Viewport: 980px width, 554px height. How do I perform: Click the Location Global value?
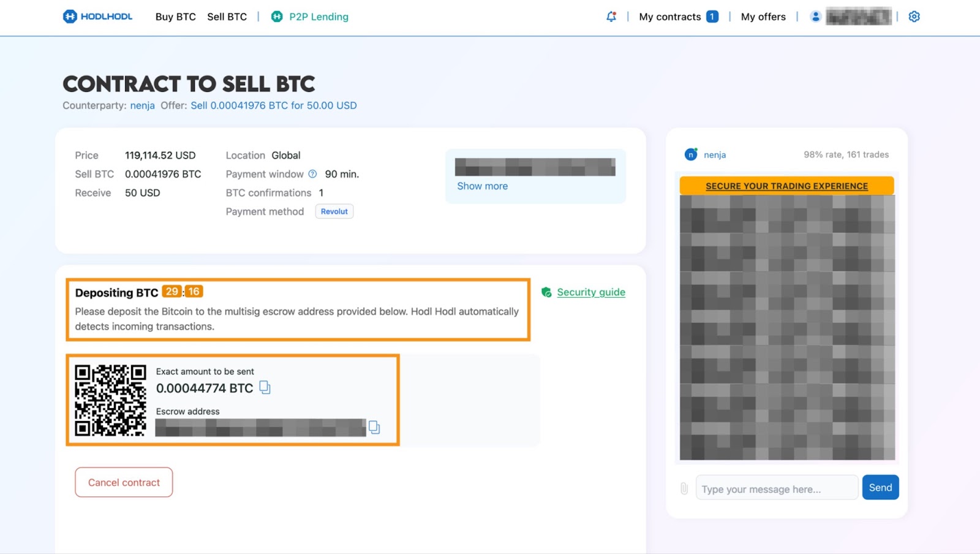click(286, 156)
